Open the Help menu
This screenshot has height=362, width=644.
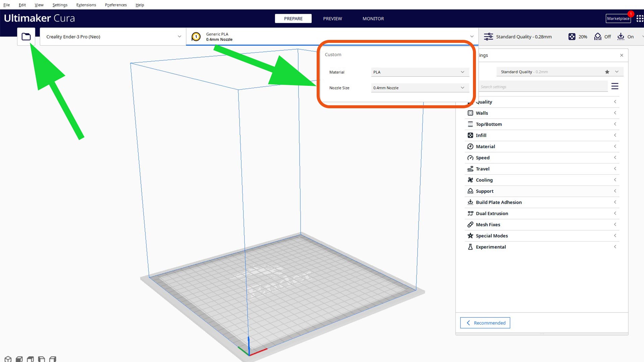(x=140, y=5)
